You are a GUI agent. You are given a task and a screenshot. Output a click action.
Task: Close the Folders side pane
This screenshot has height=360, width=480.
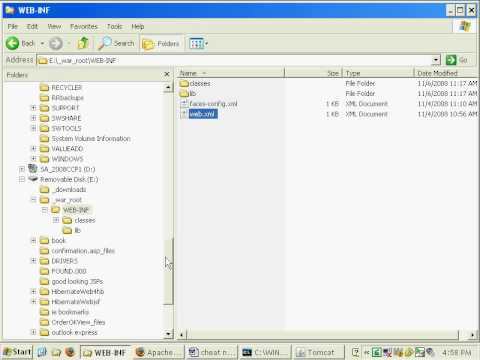(167, 74)
